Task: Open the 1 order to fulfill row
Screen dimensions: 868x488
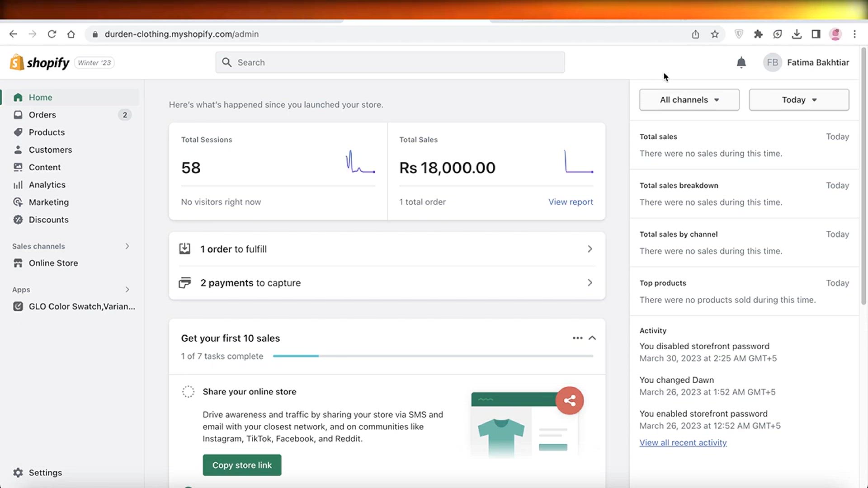Action: tap(387, 249)
